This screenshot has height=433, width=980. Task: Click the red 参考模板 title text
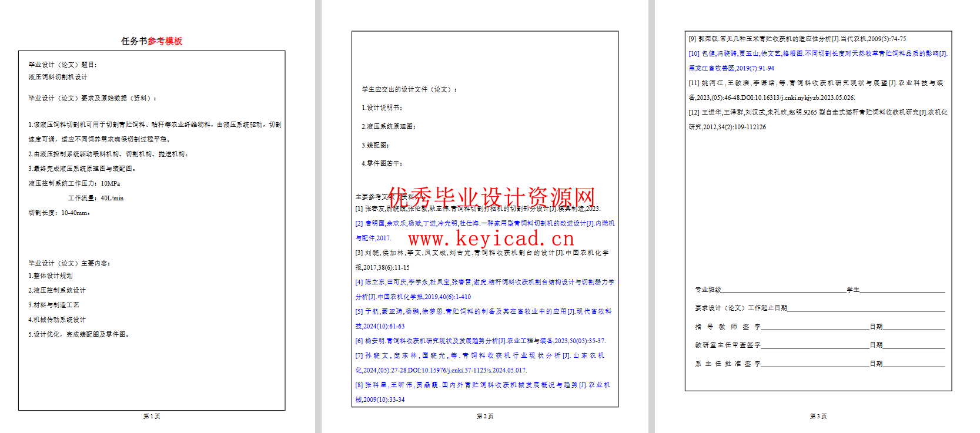[165, 41]
